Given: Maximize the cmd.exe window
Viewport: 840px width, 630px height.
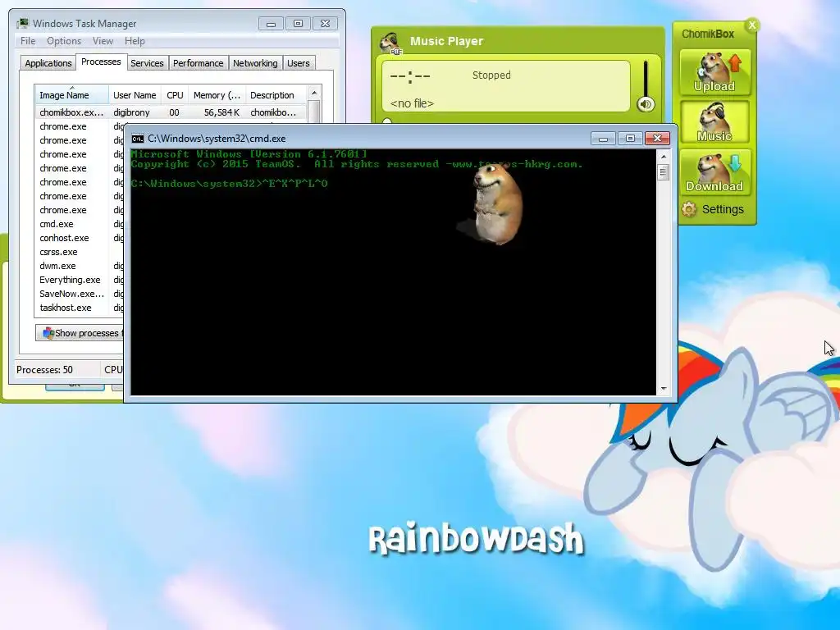Looking at the screenshot, I should click(x=630, y=139).
